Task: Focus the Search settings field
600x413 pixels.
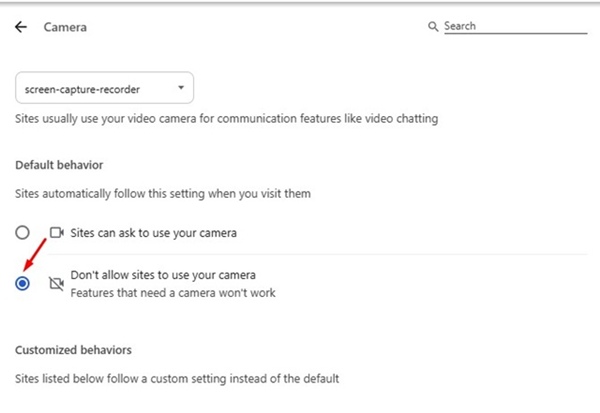Action: [x=488, y=26]
